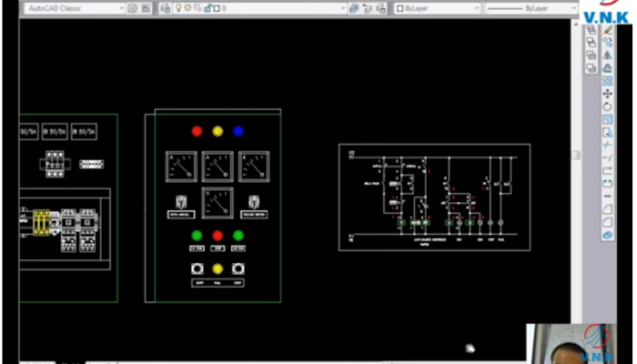This screenshot has height=364, width=637.
Task: Open Workspace Settings gear icon
Action: (x=133, y=8)
